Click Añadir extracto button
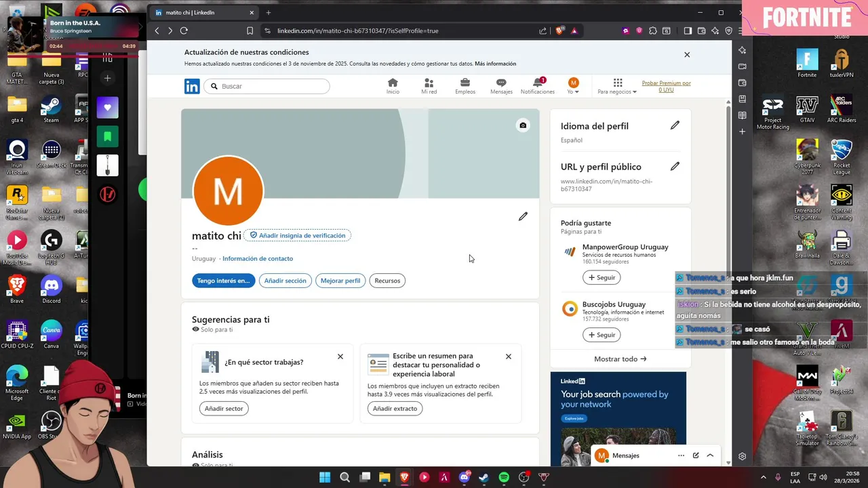Image resolution: width=868 pixels, height=488 pixels. pyautogui.click(x=395, y=409)
